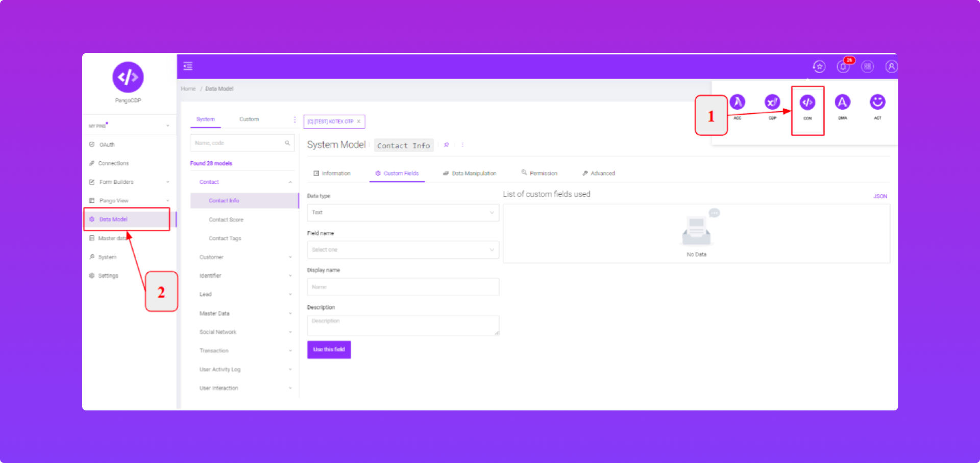Switch to the Data Manipulation tab

click(470, 174)
